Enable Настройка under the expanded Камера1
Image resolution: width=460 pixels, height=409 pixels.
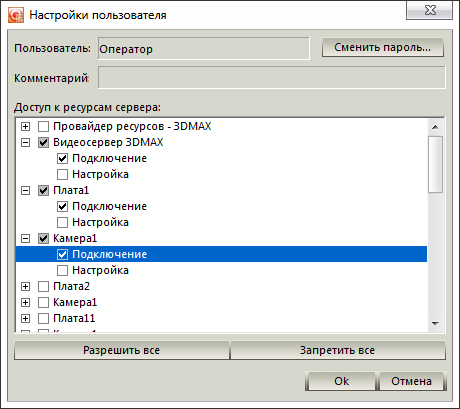[x=62, y=270]
